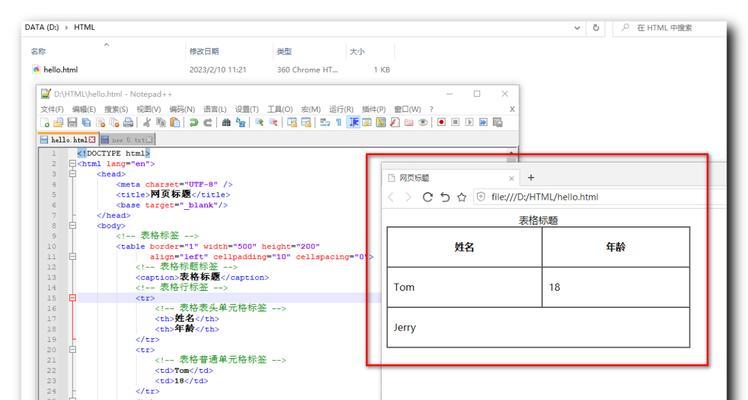Collapse the html tag fold at line 2
This screenshot has height=400, width=748.
73,164
